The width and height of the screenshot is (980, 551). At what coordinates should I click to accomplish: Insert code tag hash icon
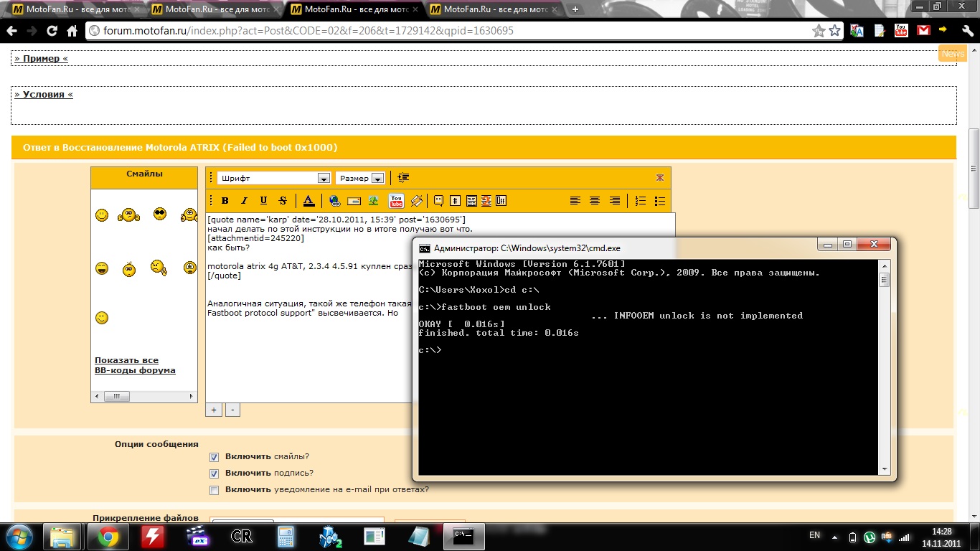pos(456,201)
